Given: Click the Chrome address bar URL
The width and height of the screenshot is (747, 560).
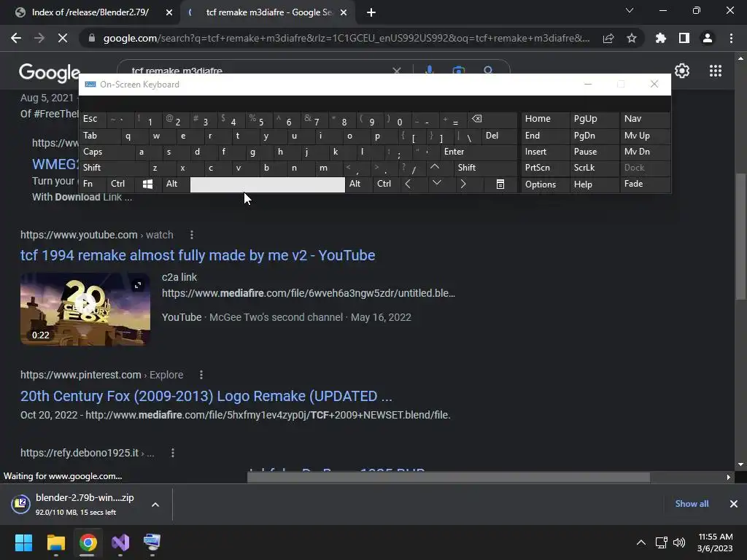Looking at the screenshot, I should (x=347, y=38).
